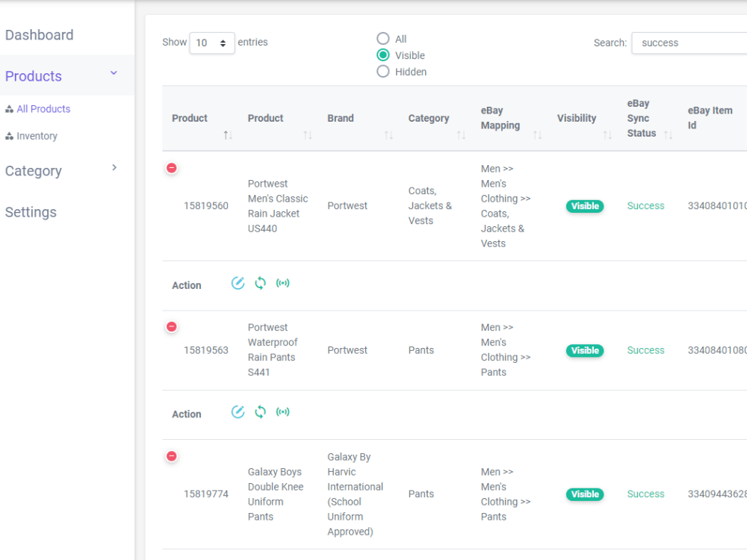Open the Products sidebar section
Viewport: 747px width, 560px height.
(x=34, y=76)
